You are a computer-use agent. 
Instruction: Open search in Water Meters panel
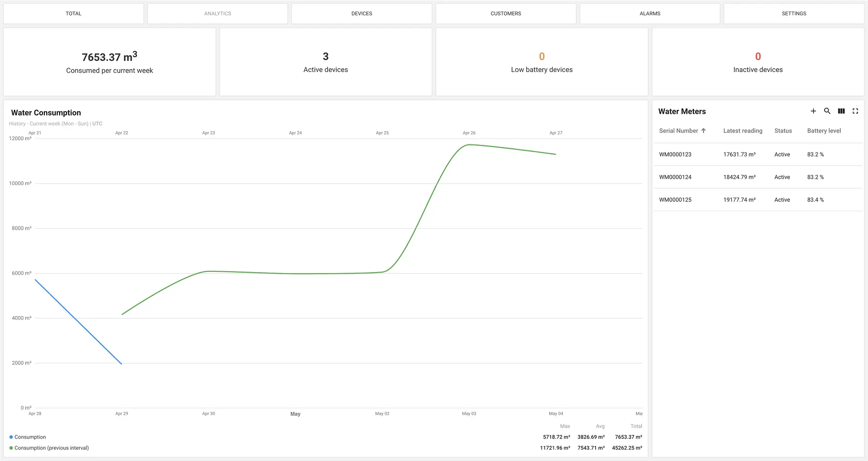827,111
